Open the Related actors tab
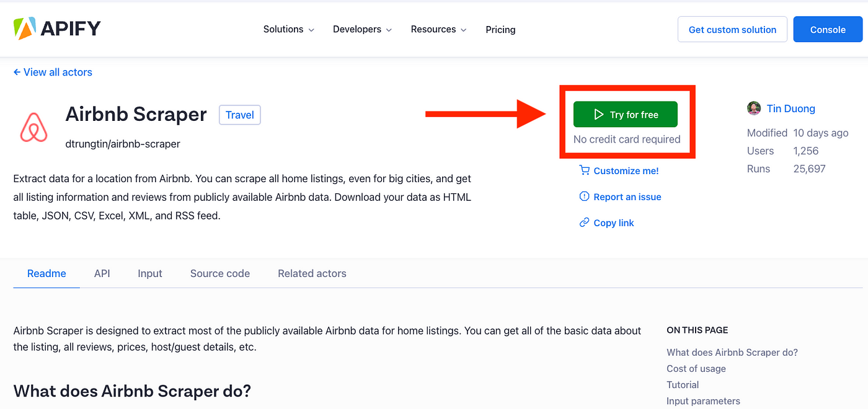 (x=312, y=273)
